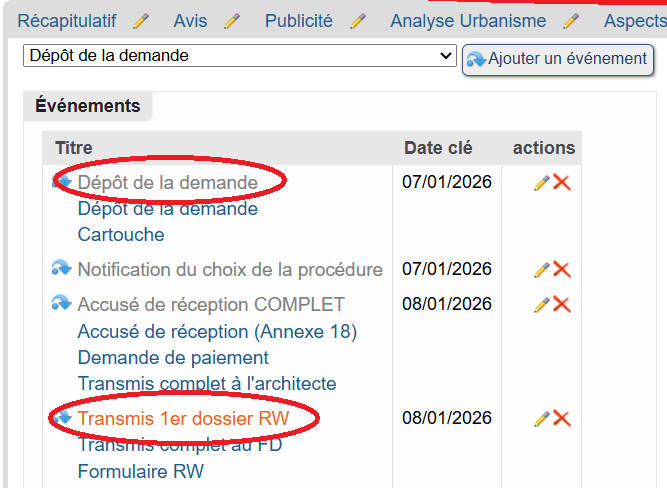This screenshot has height=488, width=667.
Task: Open the event type dropdown
Action: pos(239,56)
